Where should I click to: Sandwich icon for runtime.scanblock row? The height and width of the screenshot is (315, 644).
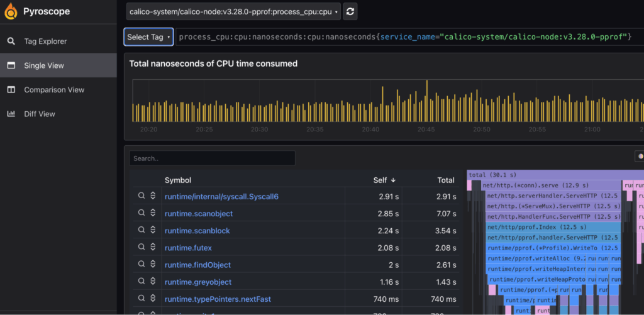153,230
